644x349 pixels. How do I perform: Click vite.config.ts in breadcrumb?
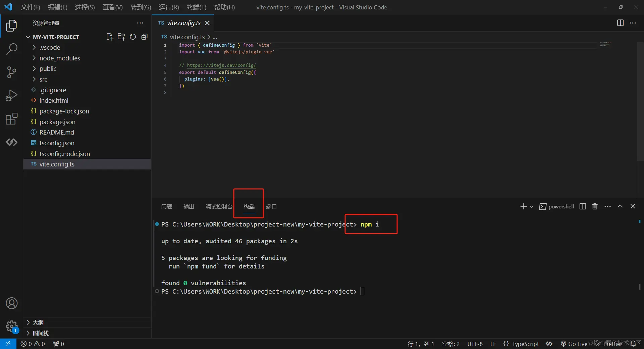tap(187, 37)
